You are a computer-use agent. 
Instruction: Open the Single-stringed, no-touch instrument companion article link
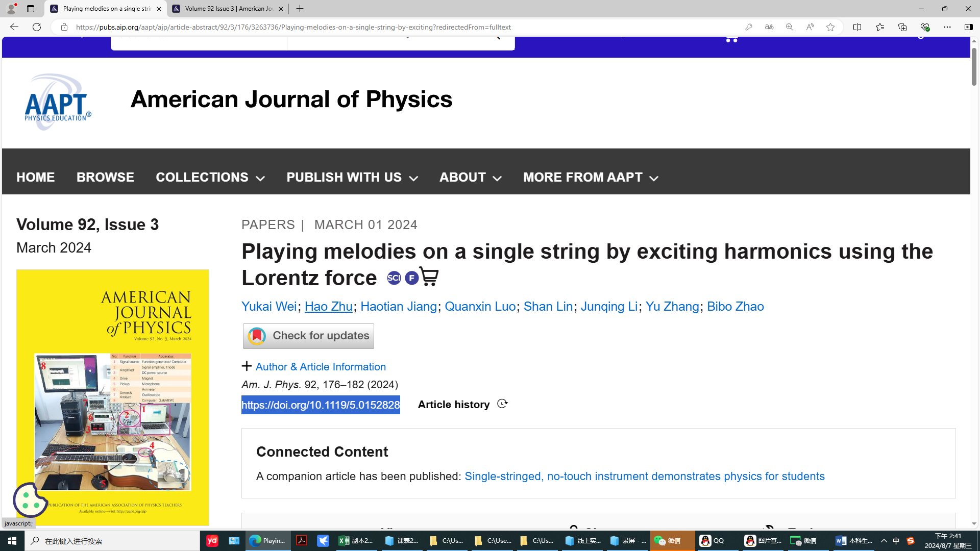(x=644, y=476)
